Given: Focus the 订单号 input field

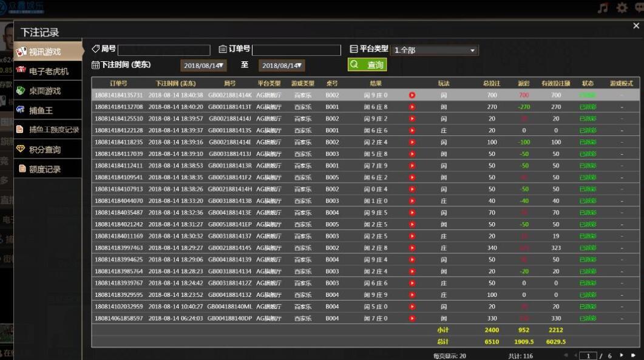Looking at the screenshot, I should point(297,50).
